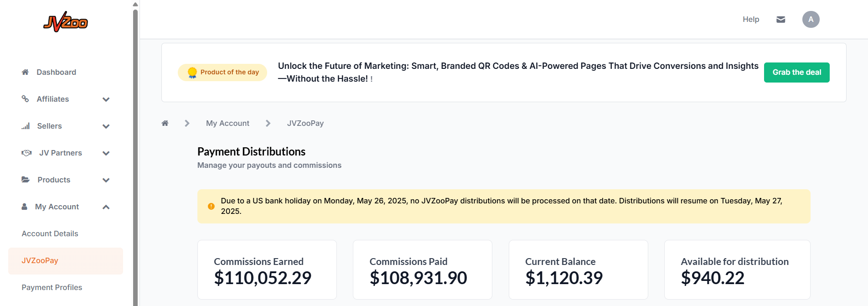Screen dimensions: 868x306
Task: Click the orange warning icon in notice
Action: tap(211, 206)
